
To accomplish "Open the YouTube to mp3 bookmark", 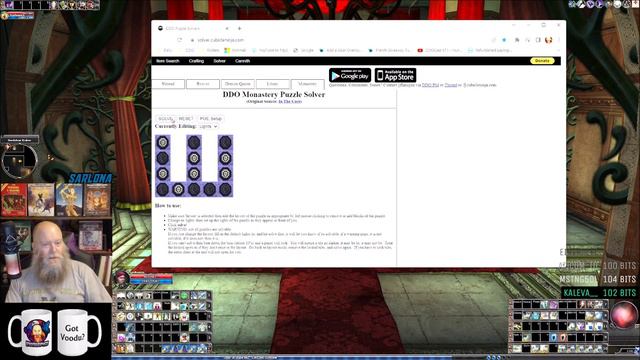I will pyautogui.click(x=270, y=50).
